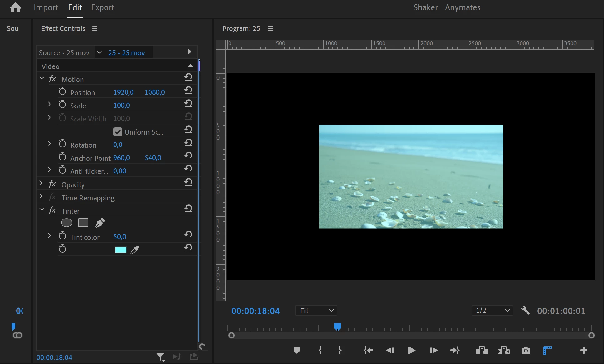
Task: Select the pen mask tool under Tinter
Action: [100, 223]
